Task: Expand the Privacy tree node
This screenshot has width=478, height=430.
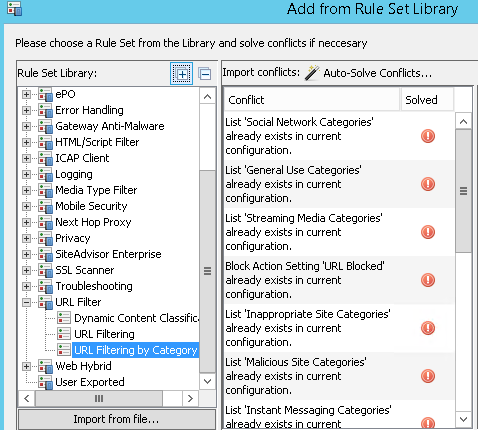Action: tap(26, 239)
